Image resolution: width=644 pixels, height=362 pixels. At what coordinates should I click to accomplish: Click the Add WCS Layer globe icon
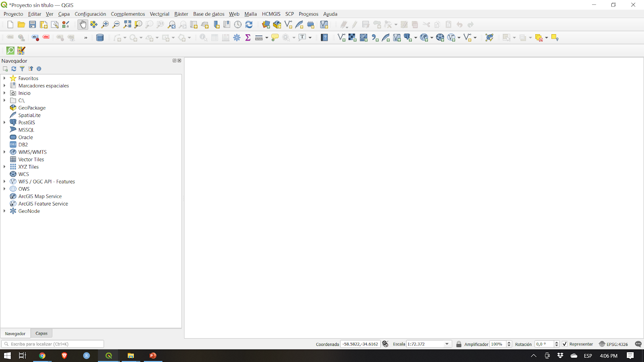[x=440, y=37]
